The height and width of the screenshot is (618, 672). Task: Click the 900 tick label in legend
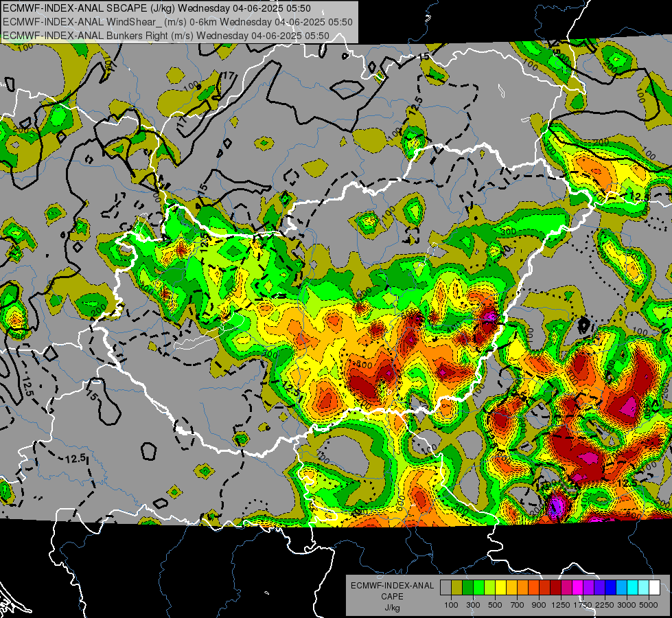[x=539, y=605]
